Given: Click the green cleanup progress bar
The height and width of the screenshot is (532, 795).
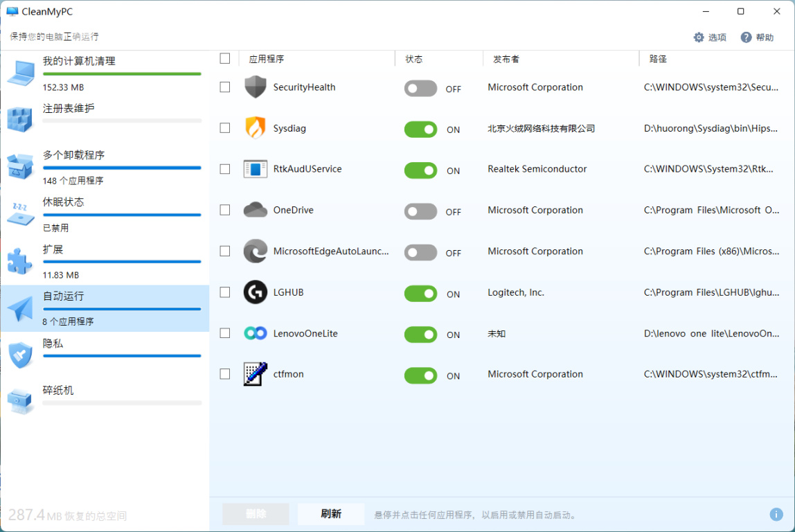Looking at the screenshot, I should (x=122, y=74).
